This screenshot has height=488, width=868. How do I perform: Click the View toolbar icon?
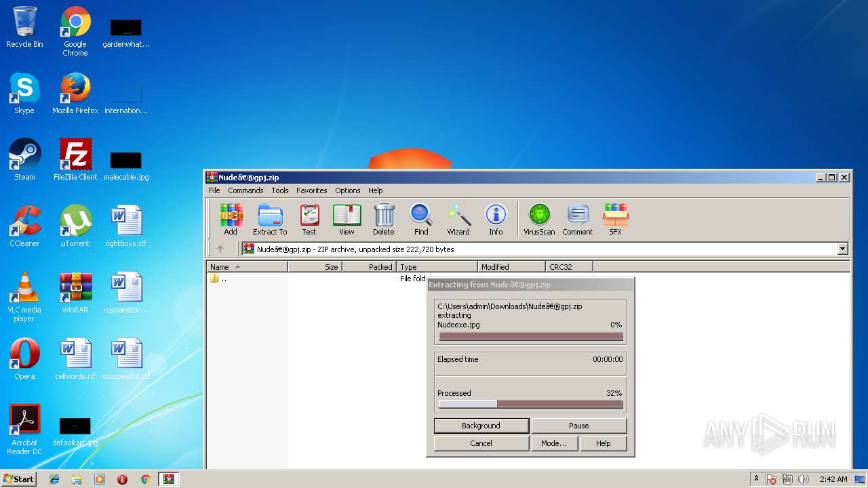point(347,220)
